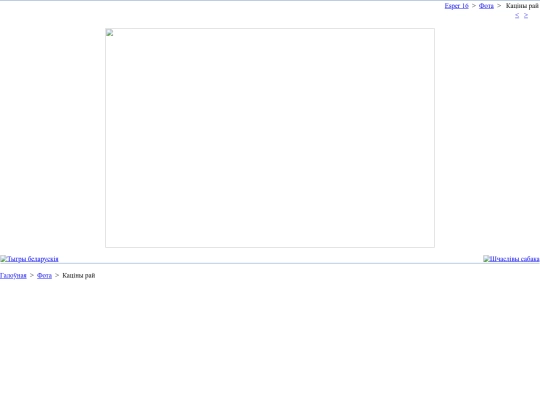Click the lower-left Кацiны рай text

[x=79, y=276]
